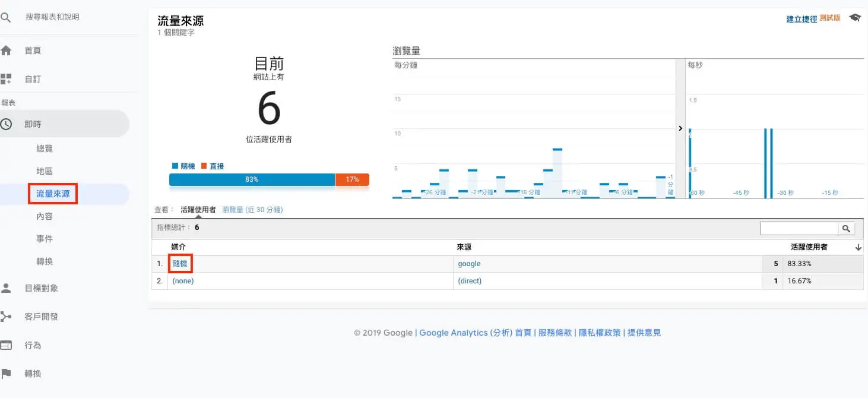The width and height of the screenshot is (868, 398).
Task: Select 總覽 under realtime reports
Action: coord(45,149)
